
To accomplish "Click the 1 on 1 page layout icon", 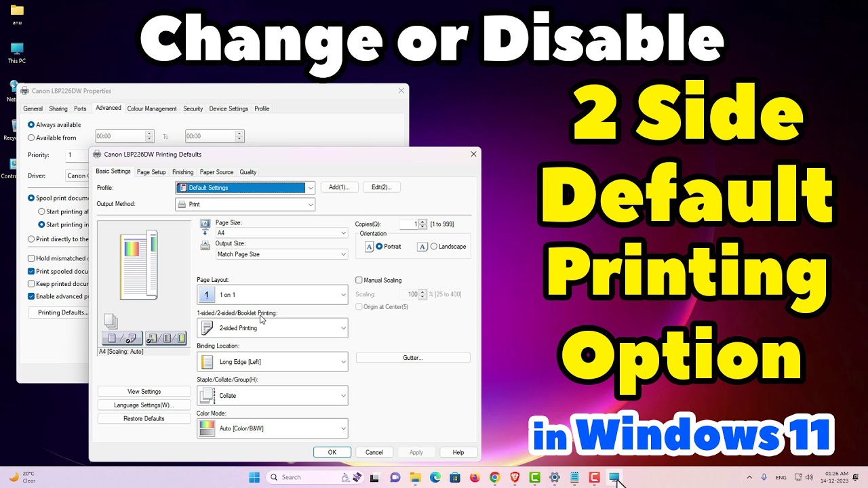I will (207, 295).
